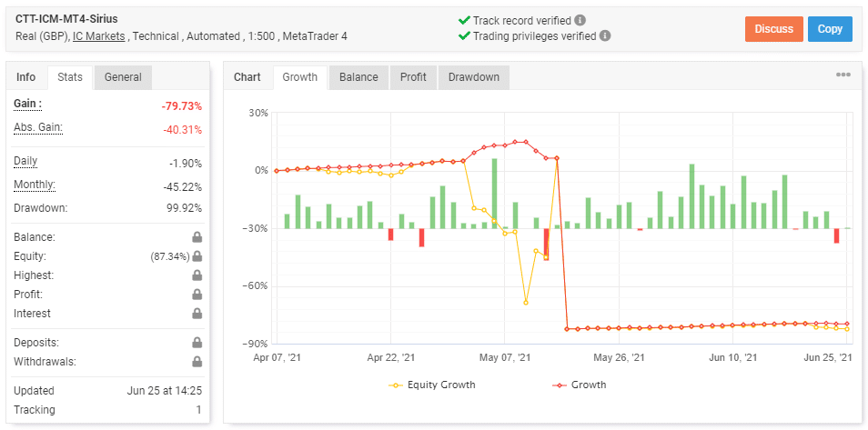Switch to the Info tab
This screenshot has width=868, height=430.
tap(26, 77)
